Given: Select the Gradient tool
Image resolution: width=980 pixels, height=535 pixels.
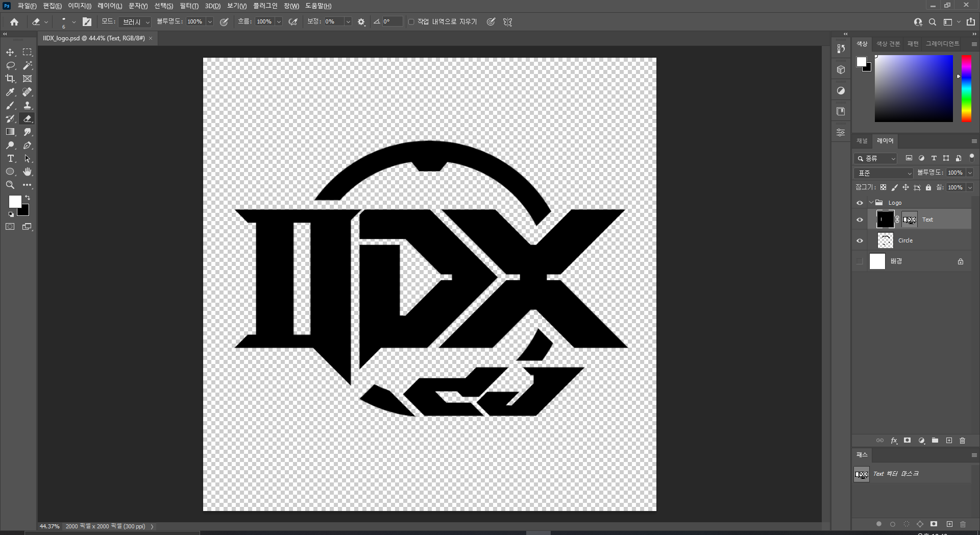Looking at the screenshot, I should click(10, 132).
